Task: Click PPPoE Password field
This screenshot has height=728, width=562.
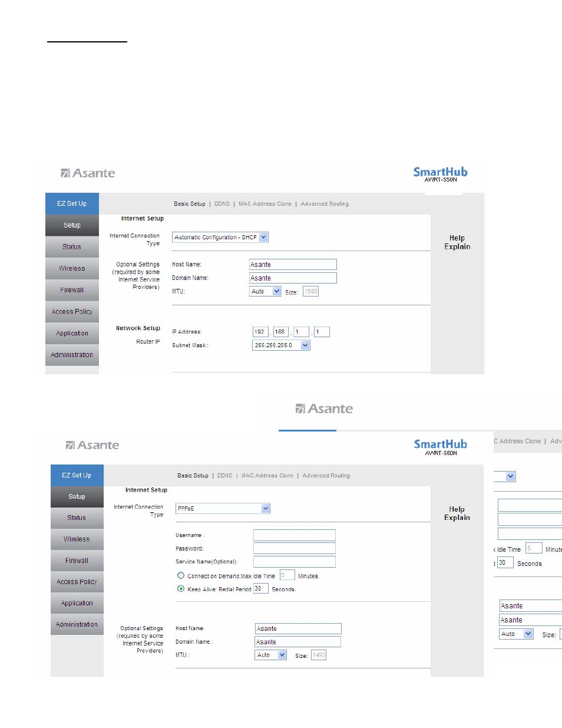Action: [x=295, y=548]
